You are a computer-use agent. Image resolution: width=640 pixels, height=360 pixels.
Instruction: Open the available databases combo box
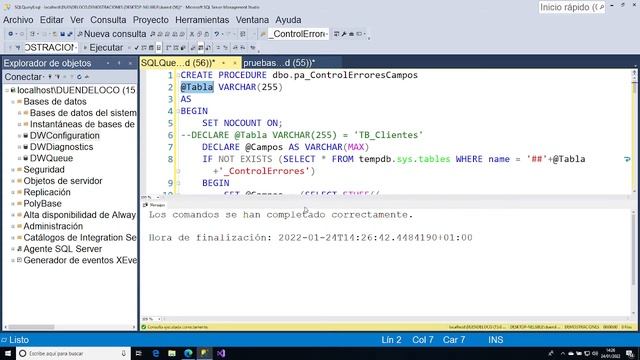(x=51, y=48)
